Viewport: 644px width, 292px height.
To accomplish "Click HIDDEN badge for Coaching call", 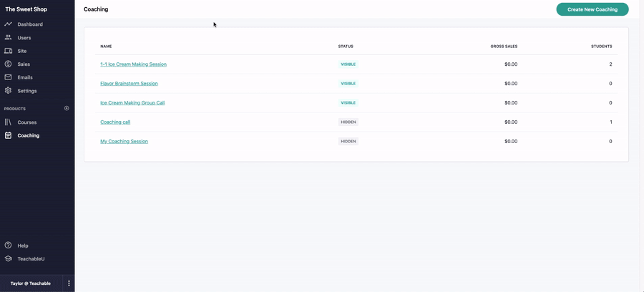I will pyautogui.click(x=348, y=122).
